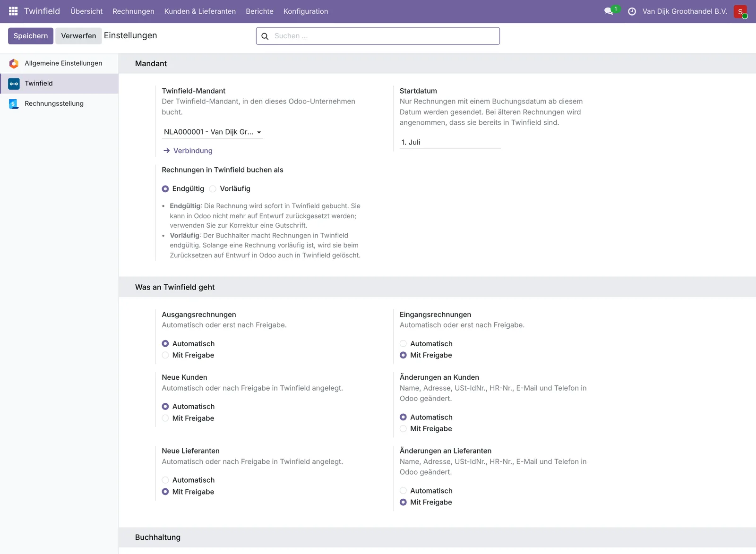This screenshot has width=756, height=554.
Task: Open the messages chat bubble icon
Action: [x=609, y=11]
